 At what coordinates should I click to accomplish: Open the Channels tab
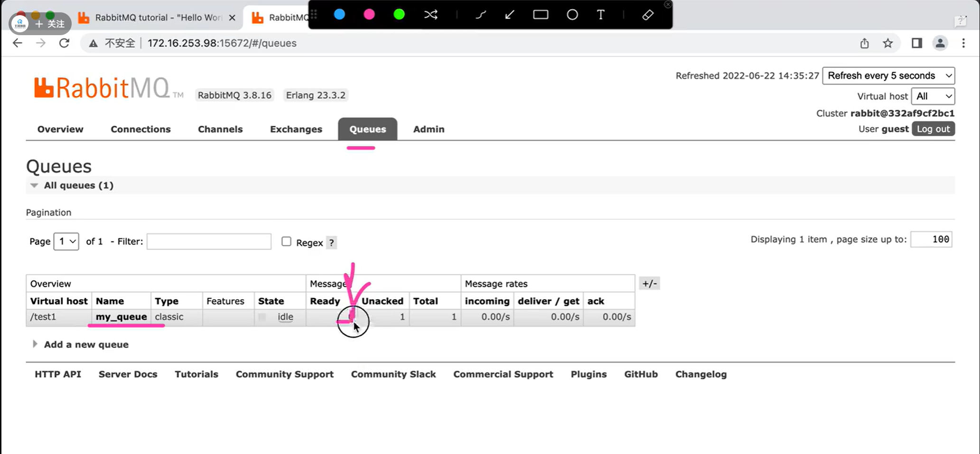click(220, 129)
